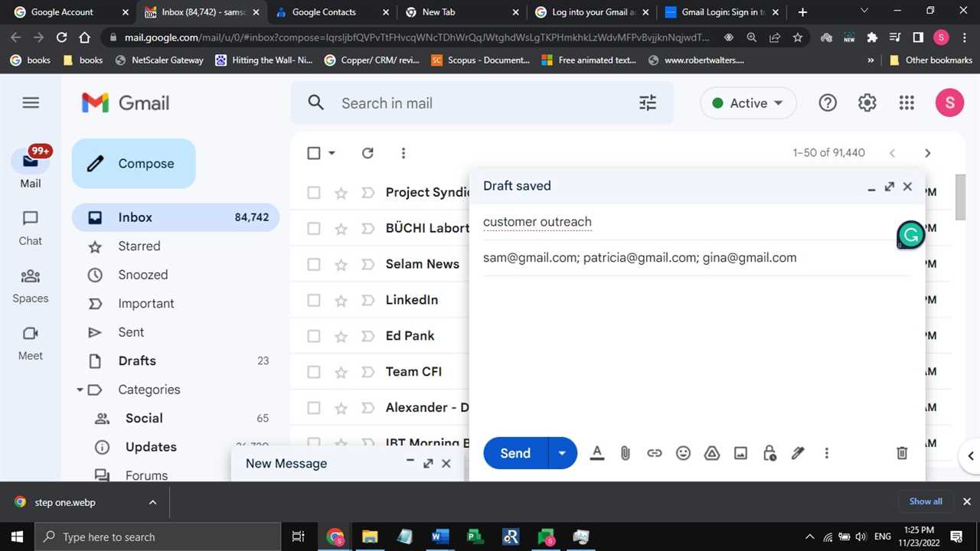This screenshot has width=980, height=551.
Task: Tick the checkbox for BÜCHI Labort email
Action: pyautogui.click(x=314, y=228)
